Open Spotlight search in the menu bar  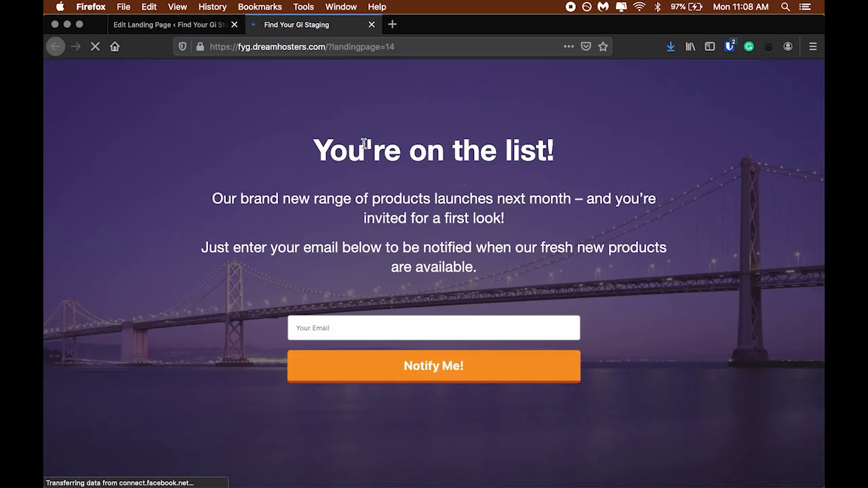(x=785, y=7)
